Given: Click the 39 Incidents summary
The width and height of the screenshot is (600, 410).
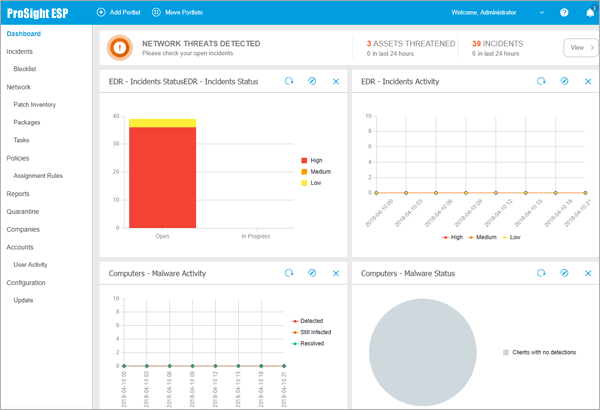Looking at the screenshot, I should click(x=497, y=48).
